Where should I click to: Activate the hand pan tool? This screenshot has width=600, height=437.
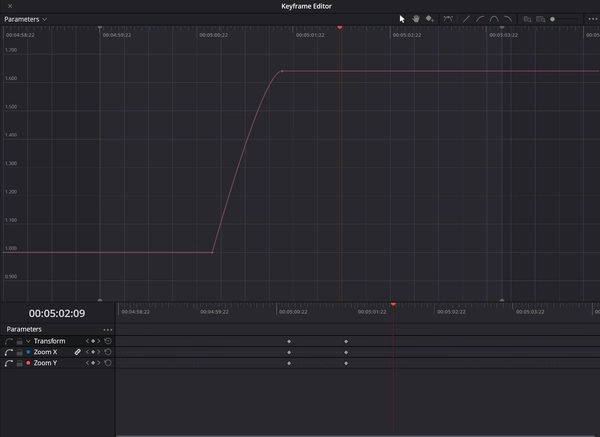[x=415, y=18]
